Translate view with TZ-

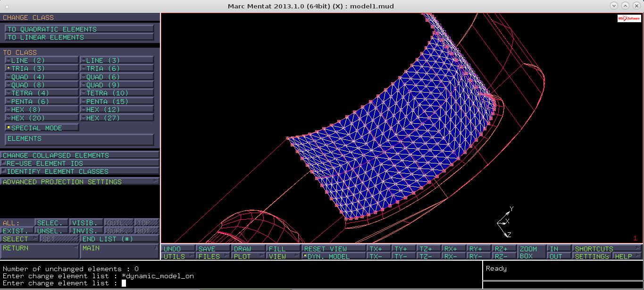coord(429,256)
